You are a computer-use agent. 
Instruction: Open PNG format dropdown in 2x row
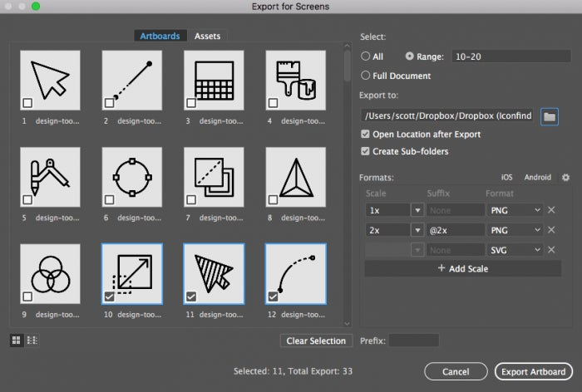click(515, 230)
